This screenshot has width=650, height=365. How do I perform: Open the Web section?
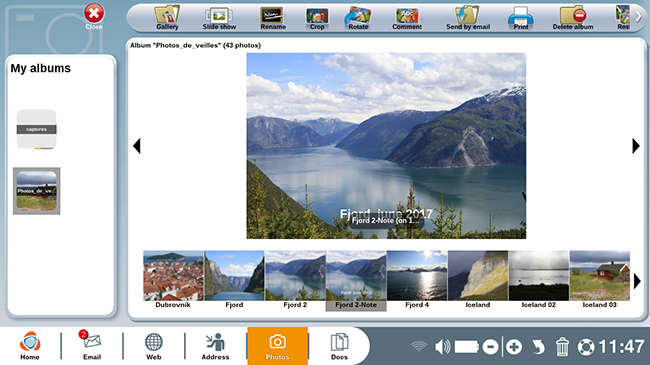pyautogui.click(x=153, y=345)
